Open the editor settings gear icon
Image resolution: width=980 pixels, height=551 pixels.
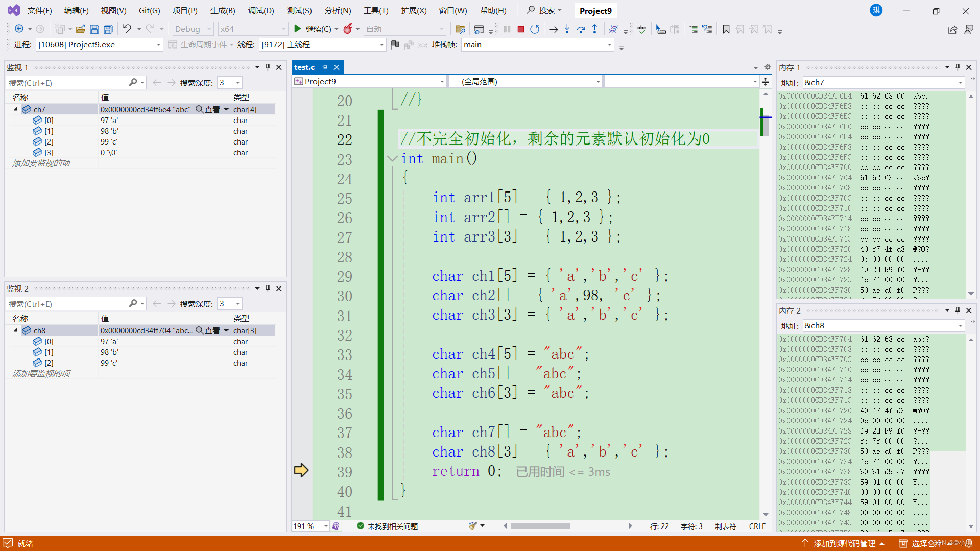[x=767, y=67]
